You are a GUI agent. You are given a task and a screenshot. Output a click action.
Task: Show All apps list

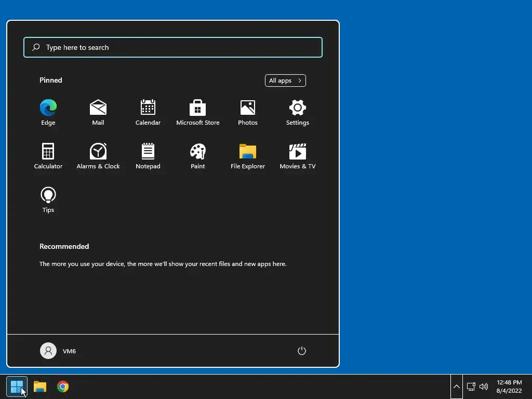coord(285,81)
